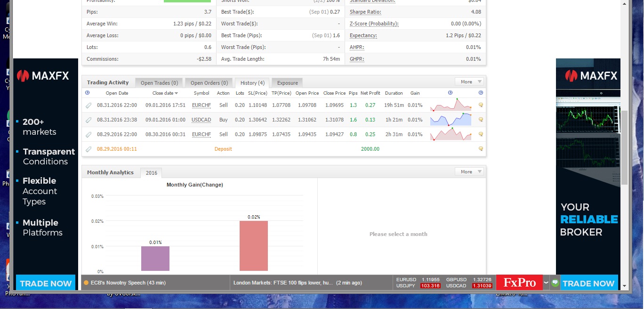Open the Exposure tab
The width and height of the screenshot is (644, 309).
pos(287,83)
